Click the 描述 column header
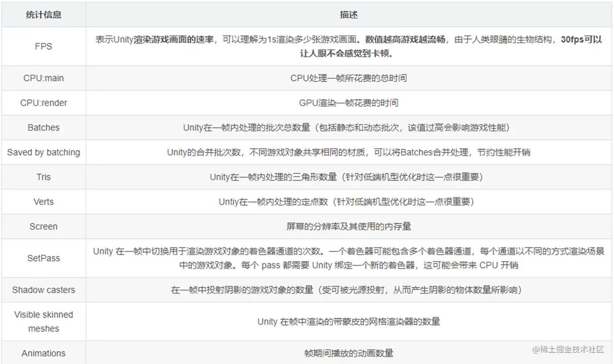The width and height of the screenshot is (614, 364). [x=349, y=15]
